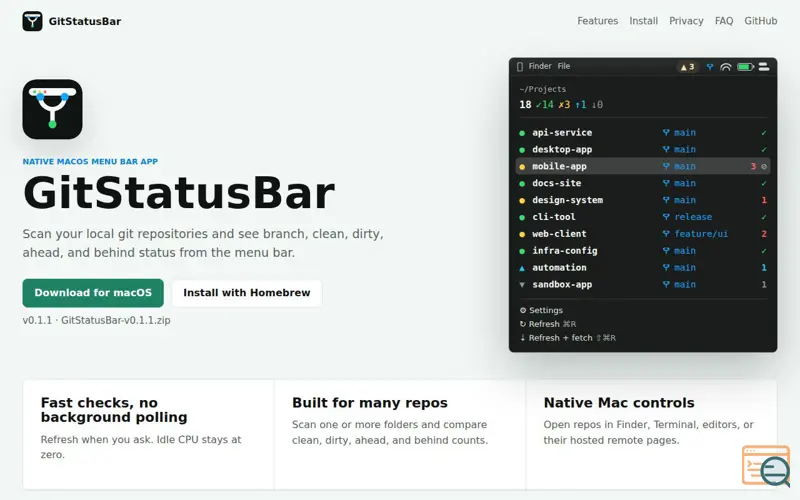Screen dimensions: 800x500
Task: Click the large GitStatusBar app icon
Action: (52, 109)
